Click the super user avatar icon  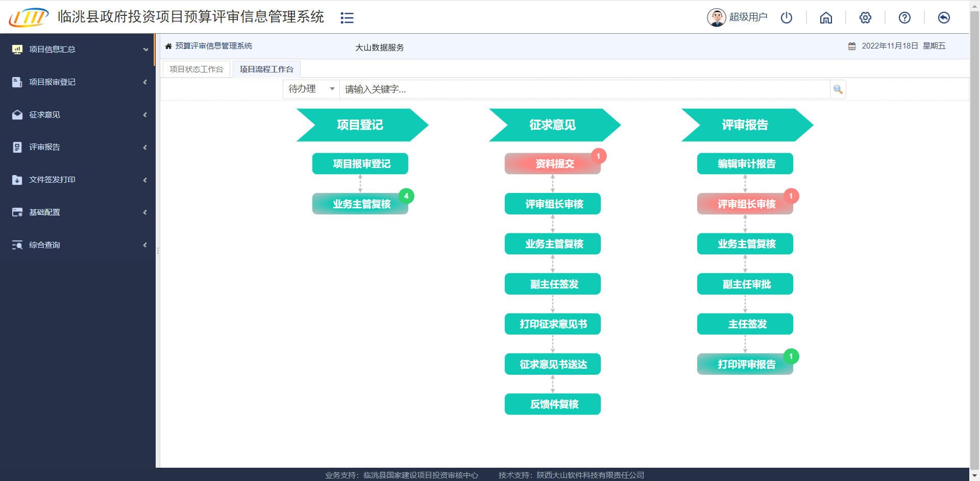tap(716, 17)
